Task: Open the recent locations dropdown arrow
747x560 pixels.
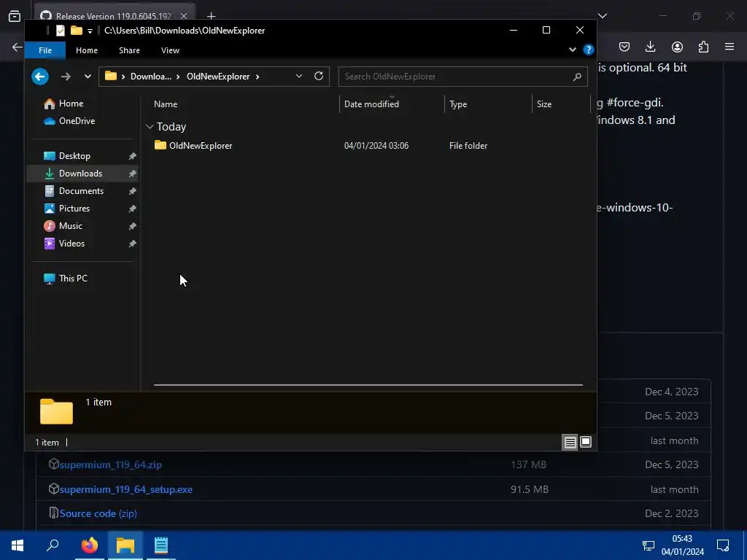Action: click(x=88, y=76)
